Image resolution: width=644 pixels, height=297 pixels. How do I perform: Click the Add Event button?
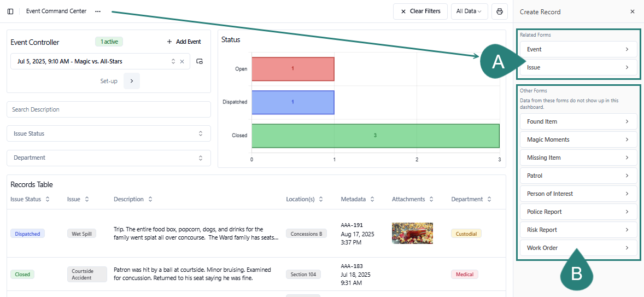(x=184, y=42)
